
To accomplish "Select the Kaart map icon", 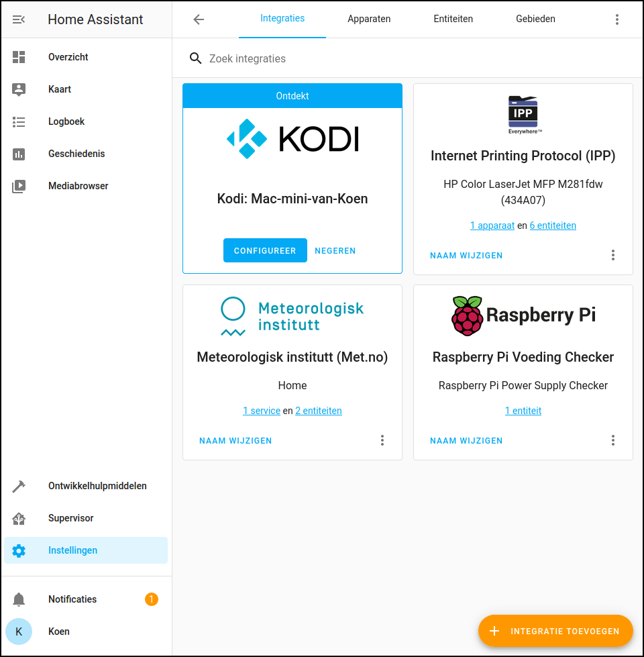I will pos(19,89).
